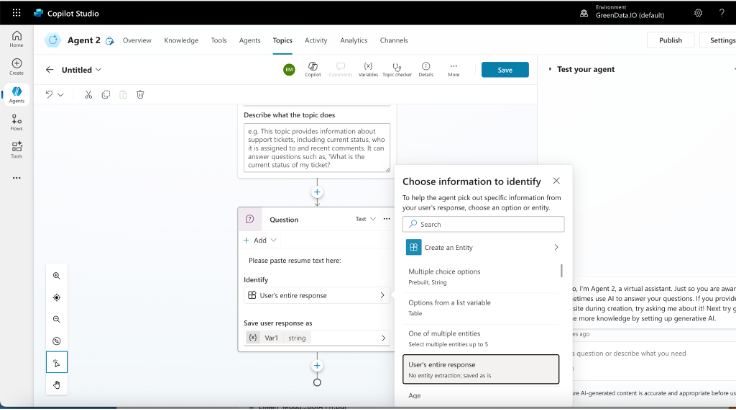Open the Analytics tab

click(353, 40)
